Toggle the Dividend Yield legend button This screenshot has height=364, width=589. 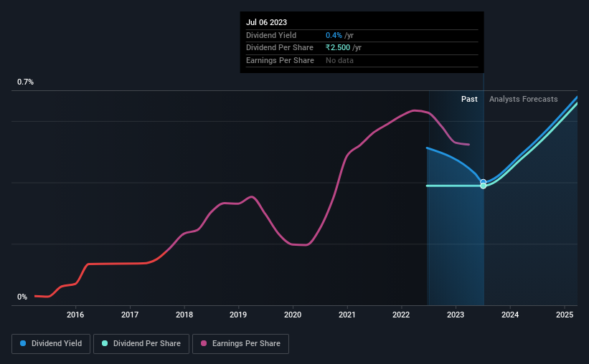51,344
